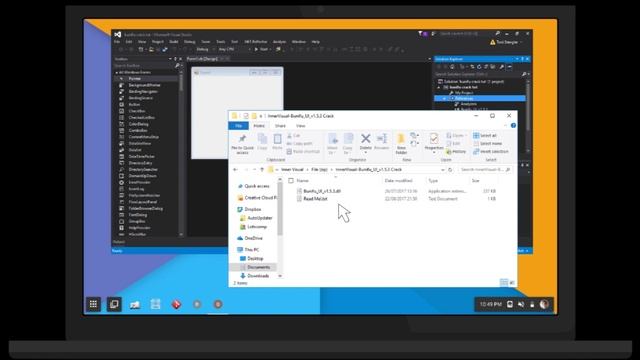The image size is (640, 360).
Task: Click the Toolbox vertical scrollbar
Action: pyautogui.click(x=181, y=153)
